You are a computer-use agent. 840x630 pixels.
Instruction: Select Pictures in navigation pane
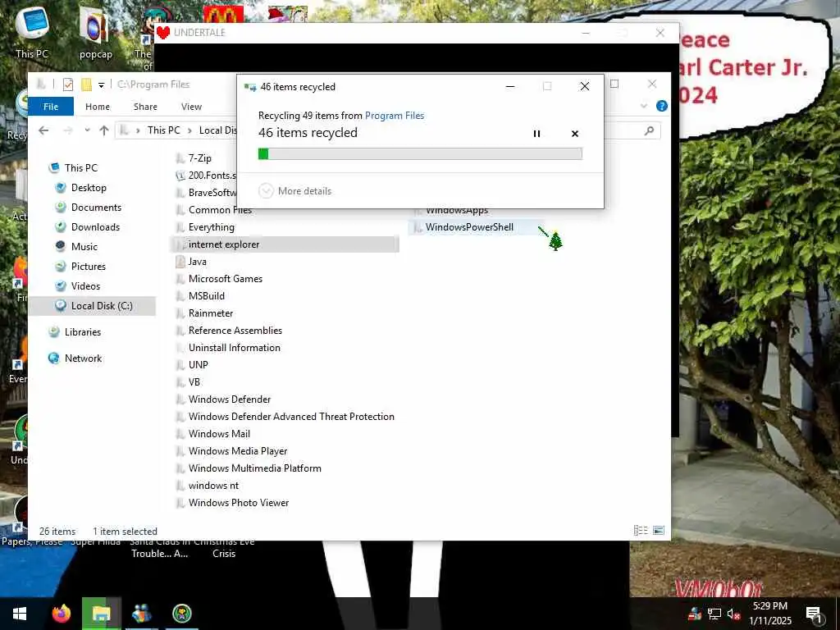[x=89, y=267]
